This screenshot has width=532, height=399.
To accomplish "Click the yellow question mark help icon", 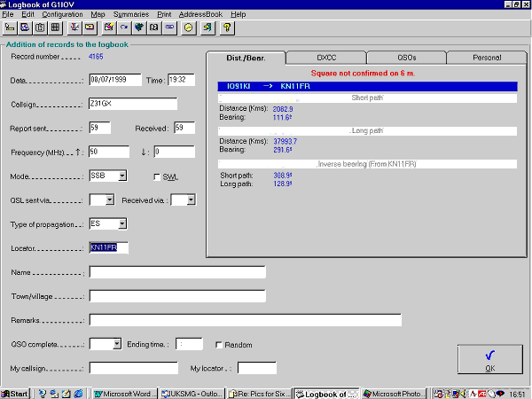I will tap(227, 27).
